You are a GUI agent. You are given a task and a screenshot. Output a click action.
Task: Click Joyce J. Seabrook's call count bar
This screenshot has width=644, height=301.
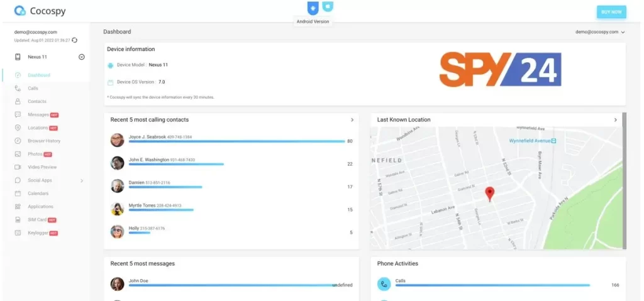click(236, 141)
